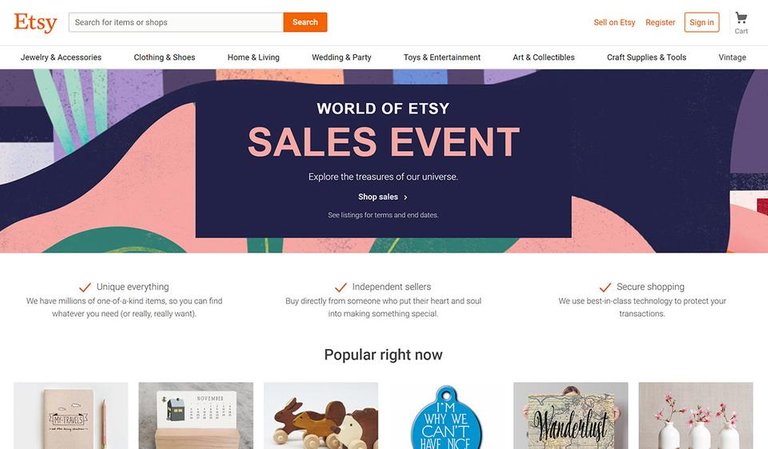Click the Secure shopping checkmark icon
768x449 pixels.
click(x=604, y=287)
